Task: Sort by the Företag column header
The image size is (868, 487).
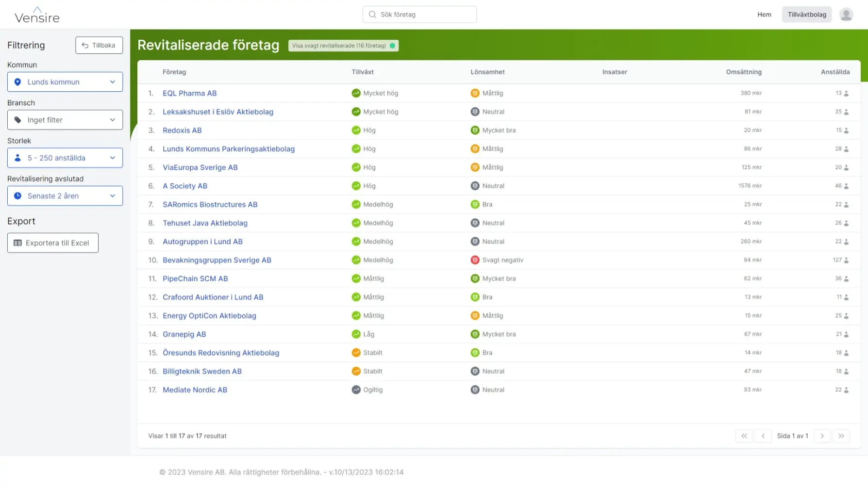Action: 174,72
